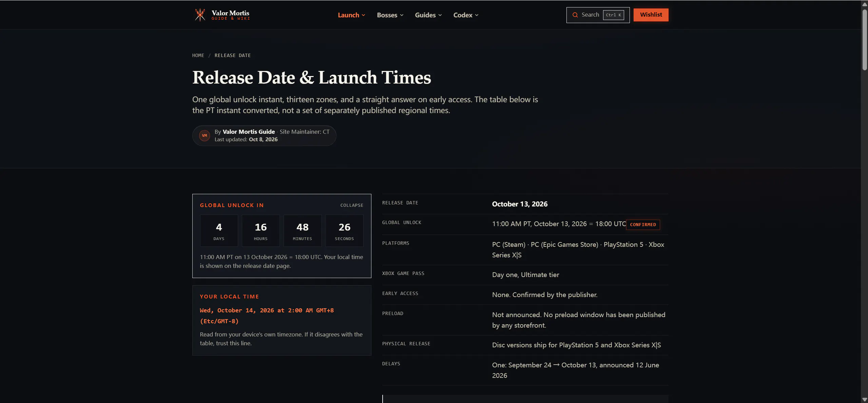Click the GLOBAL UNLOCK IN panel title

232,205
